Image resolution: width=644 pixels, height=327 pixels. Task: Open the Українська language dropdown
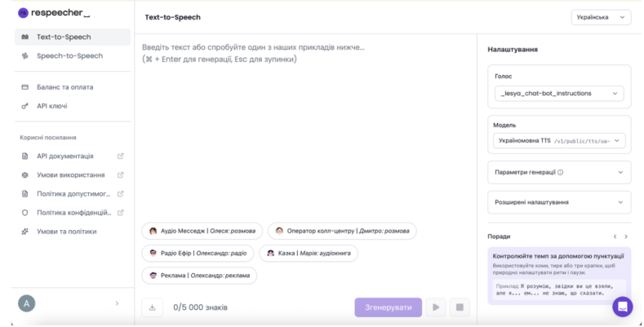(x=601, y=17)
